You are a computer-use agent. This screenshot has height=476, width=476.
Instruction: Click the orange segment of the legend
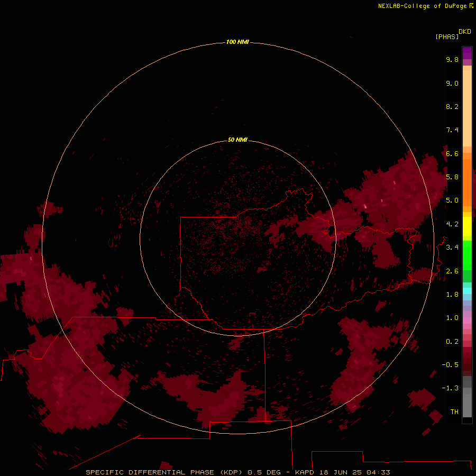467,182
